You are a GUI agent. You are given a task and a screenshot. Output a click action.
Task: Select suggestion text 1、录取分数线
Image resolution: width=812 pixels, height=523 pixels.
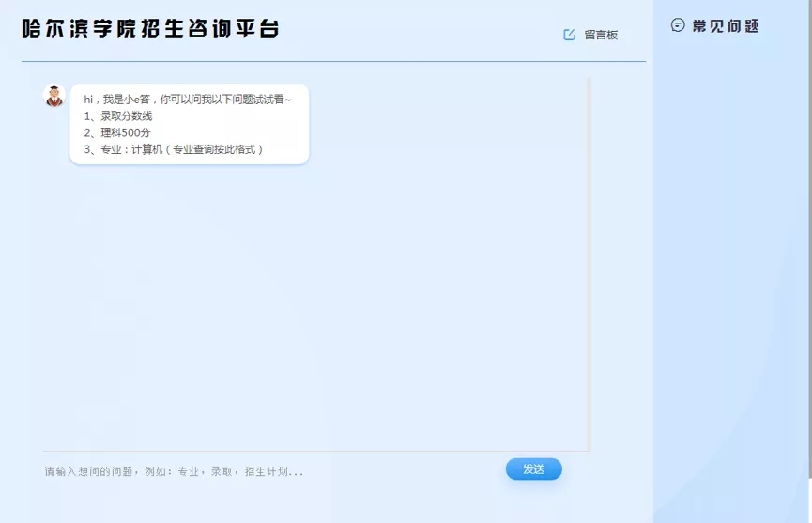118,116
